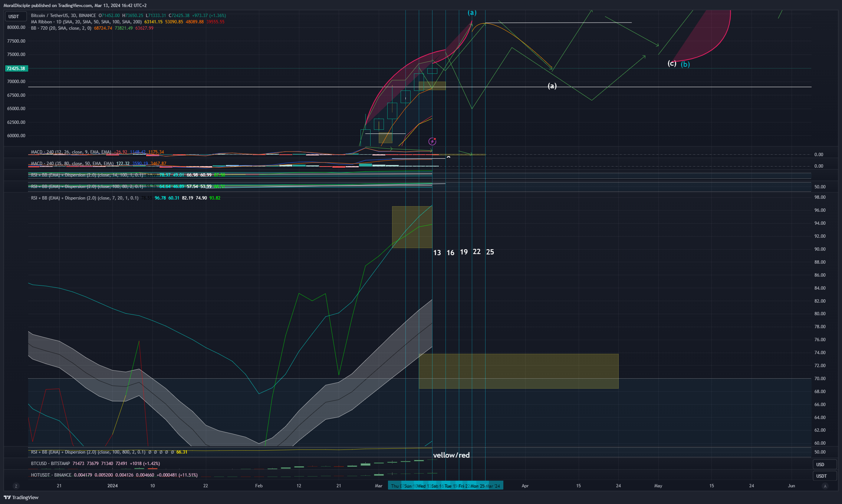Viewport: 842px width, 504px height.
Task: Open the USDT currency selector for the HOTUSDT pane
Action: [x=825, y=476]
